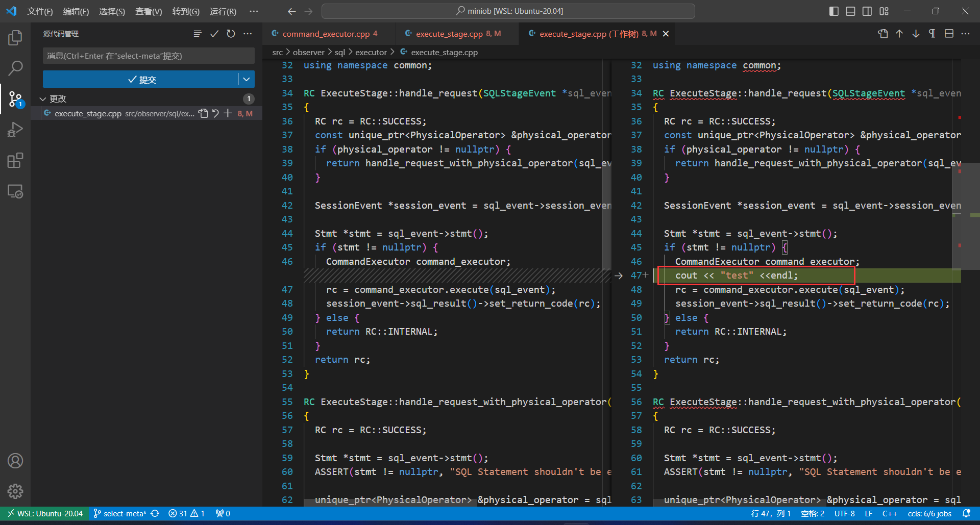This screenshot has width=980, height=525.
Task: Open the 文件(F) menu
Action: tap(40, 11)
